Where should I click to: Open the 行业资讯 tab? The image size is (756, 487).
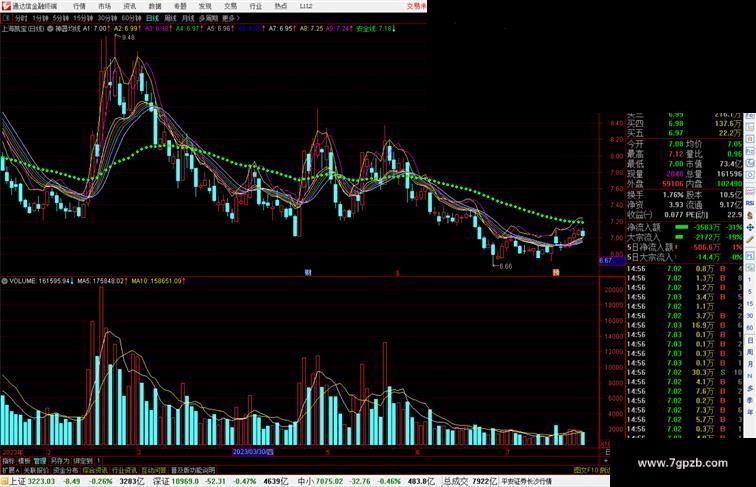pos(124,470)
